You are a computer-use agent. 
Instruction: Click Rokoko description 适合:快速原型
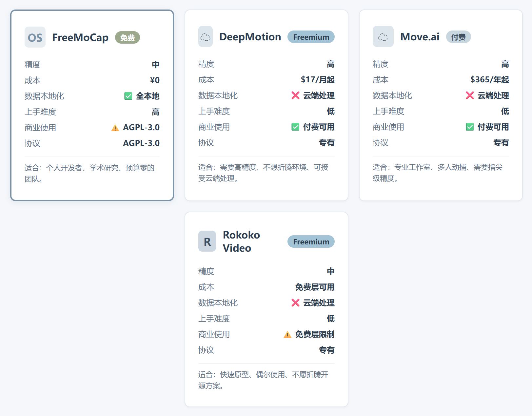click(x=263, y=380)
